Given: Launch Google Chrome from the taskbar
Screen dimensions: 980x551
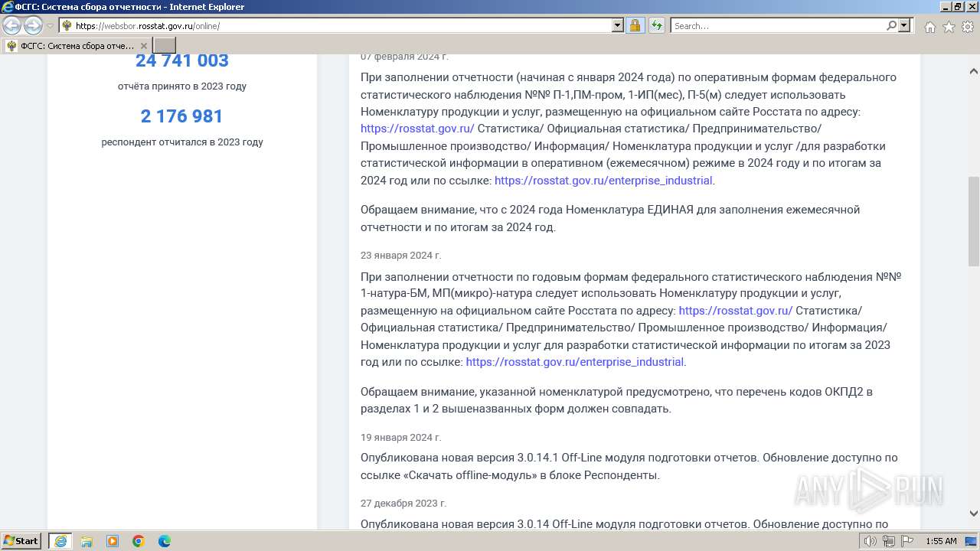Looking at the screenshot, I should click(x=139, y=541).
